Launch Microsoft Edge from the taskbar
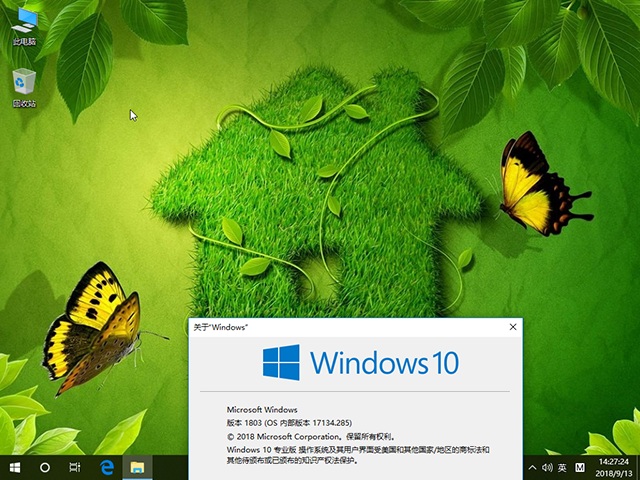This screenshot has height=480, width=640. pos(107,467)
